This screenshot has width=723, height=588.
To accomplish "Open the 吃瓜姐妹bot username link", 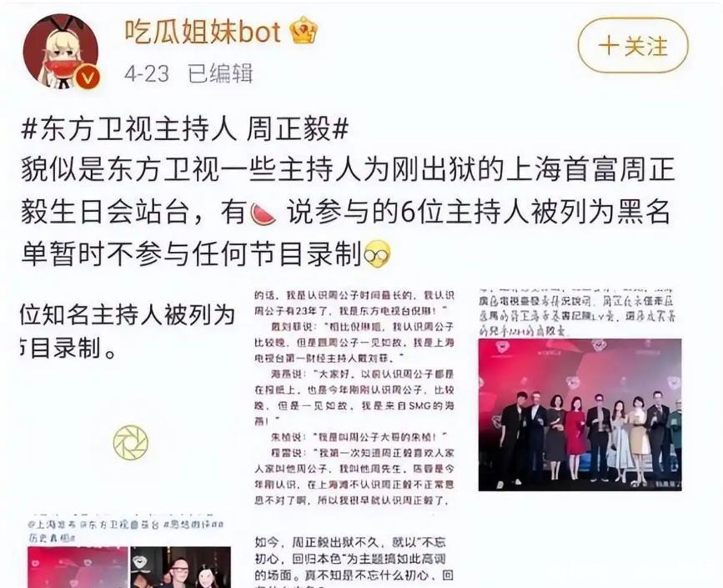I will coord(203,31).
